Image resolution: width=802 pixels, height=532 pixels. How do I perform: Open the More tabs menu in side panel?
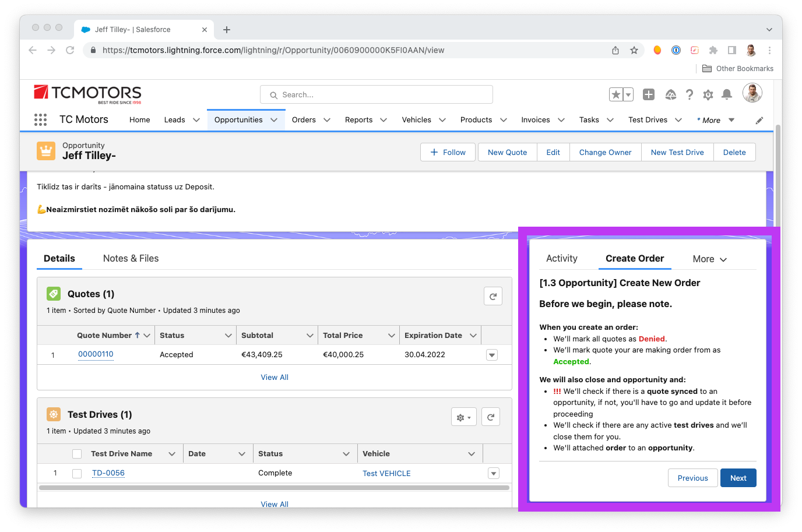tap(710, 259)
